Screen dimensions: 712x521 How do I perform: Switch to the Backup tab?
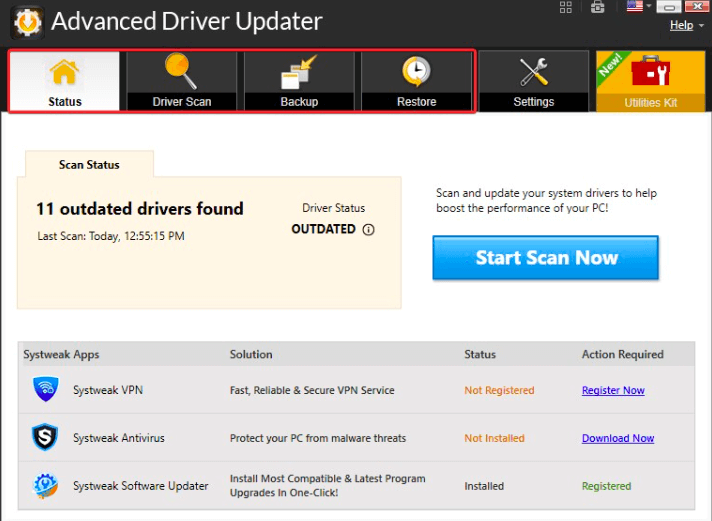[x=299, y=81]
